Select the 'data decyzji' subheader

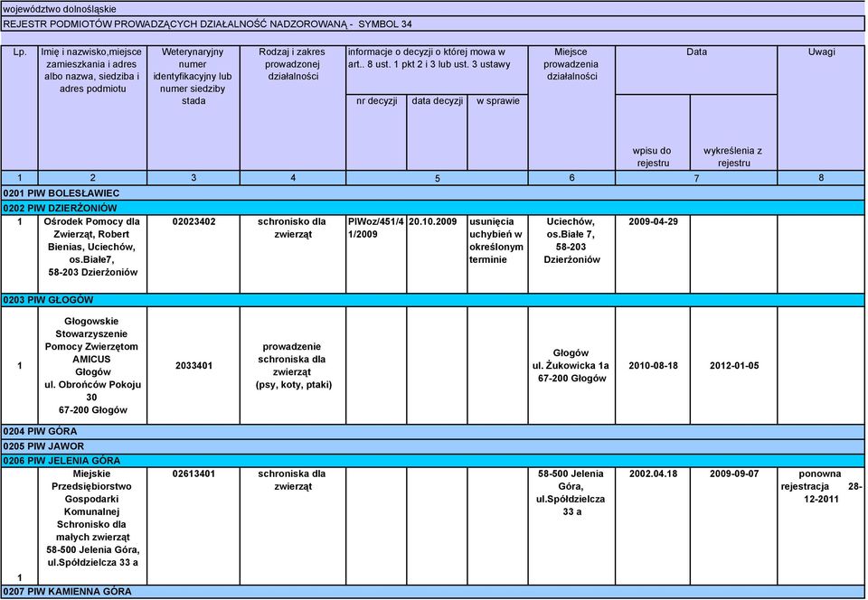point(437,132)
